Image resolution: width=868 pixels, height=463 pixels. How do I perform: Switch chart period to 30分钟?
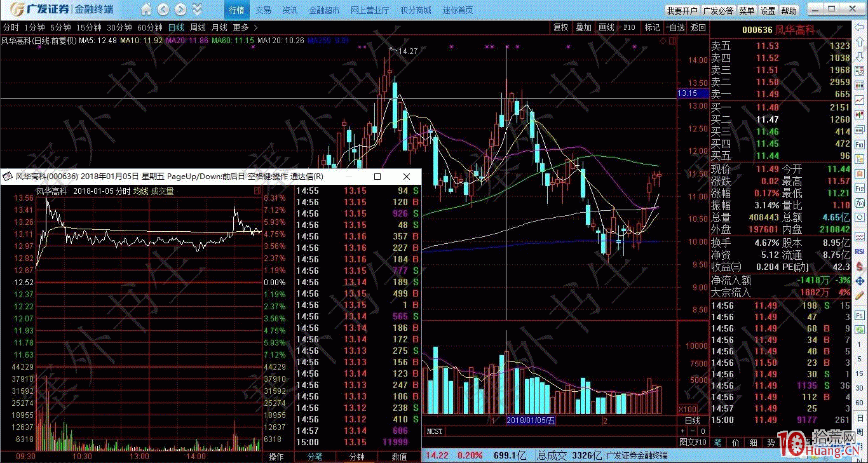tap(119, 27)
